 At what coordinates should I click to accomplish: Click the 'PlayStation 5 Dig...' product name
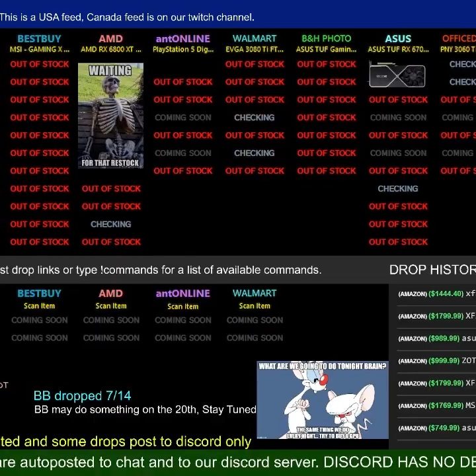[183, 49]
